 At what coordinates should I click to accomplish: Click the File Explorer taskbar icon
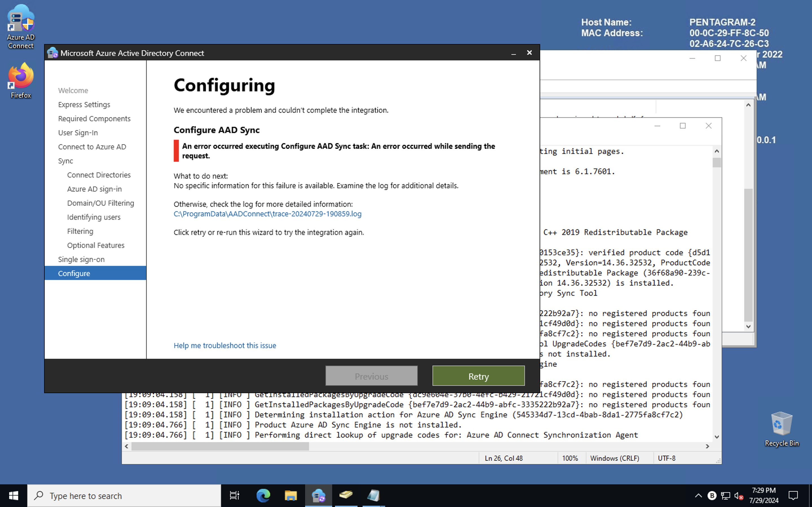[x=290, y=495]
